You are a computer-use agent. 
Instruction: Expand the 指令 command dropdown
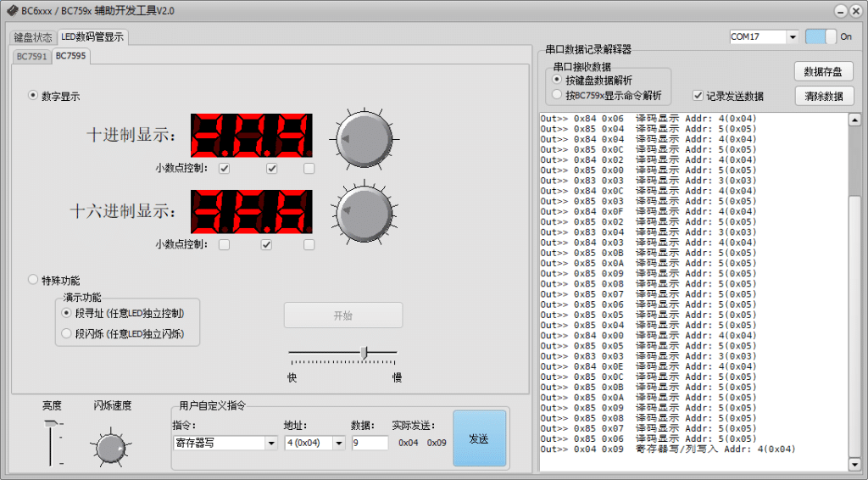click(271, 443)
